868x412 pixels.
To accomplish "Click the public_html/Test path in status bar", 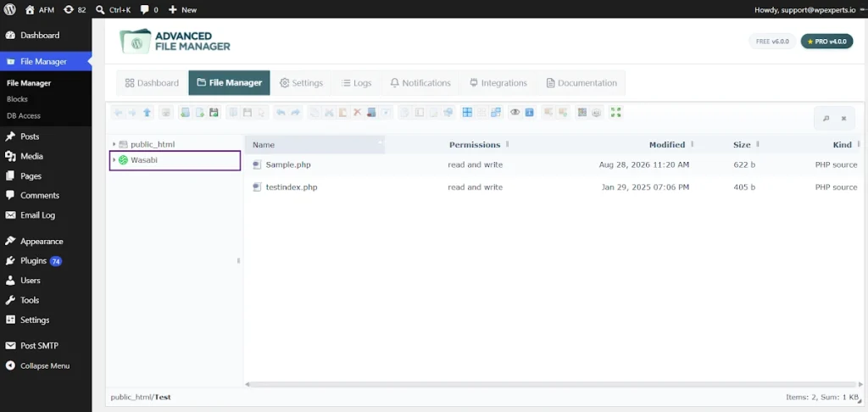I will click(x=141, y=397).
